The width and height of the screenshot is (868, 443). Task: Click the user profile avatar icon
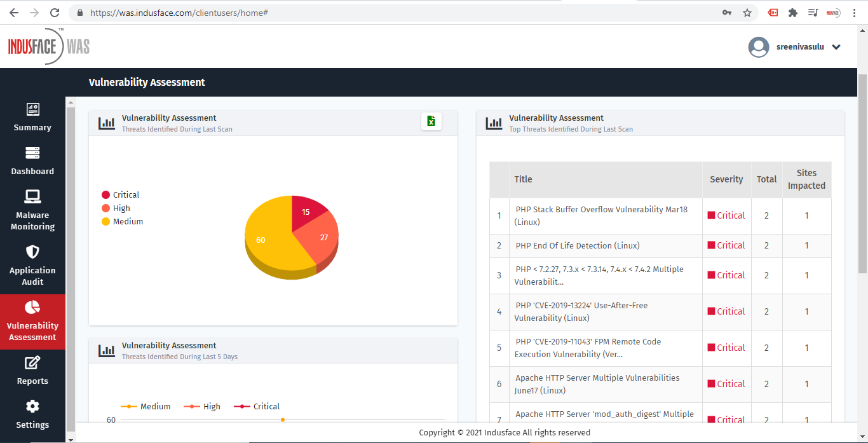(x=758, y=47)
